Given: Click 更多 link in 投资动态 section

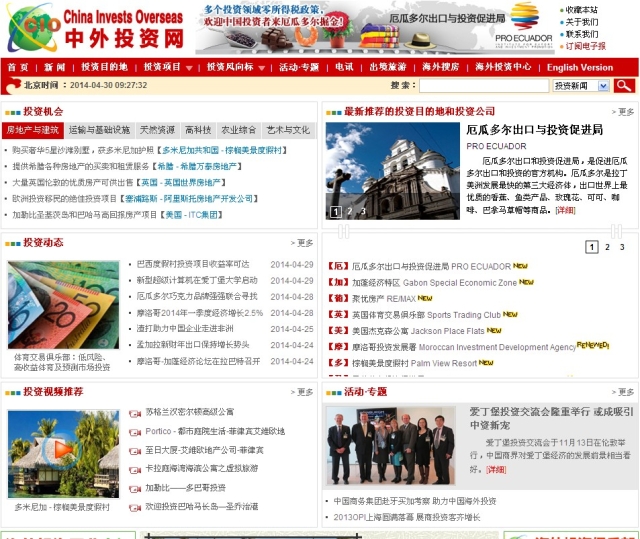Looking at the screenshot, I should 302,243.
